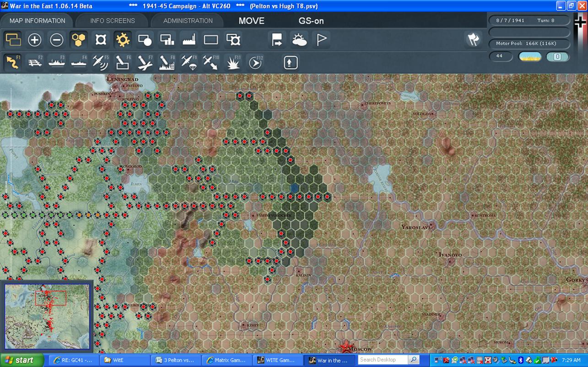
Task: Click the Ivanovo city label on the map
Action: (x=450, y=255)
